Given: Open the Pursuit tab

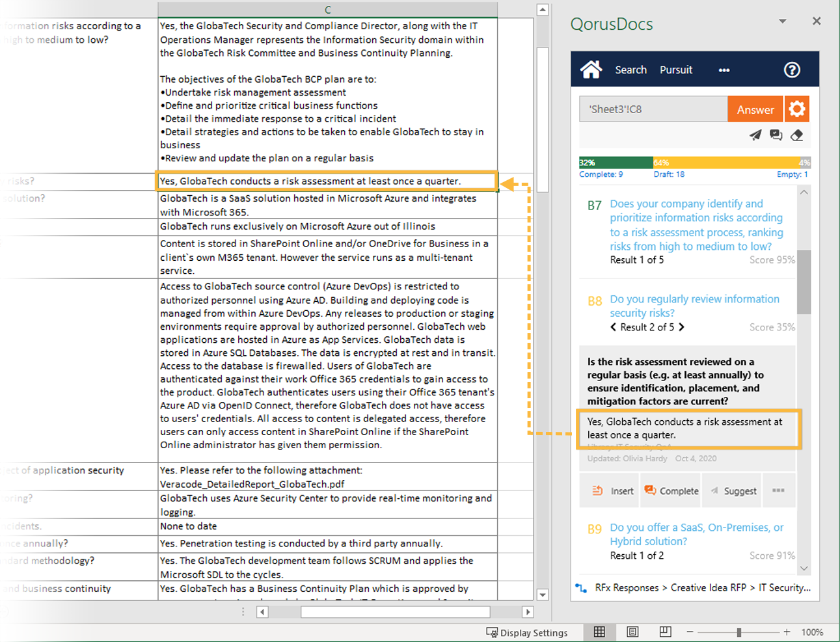Looking at the screenshot, I should pos(676,70).
